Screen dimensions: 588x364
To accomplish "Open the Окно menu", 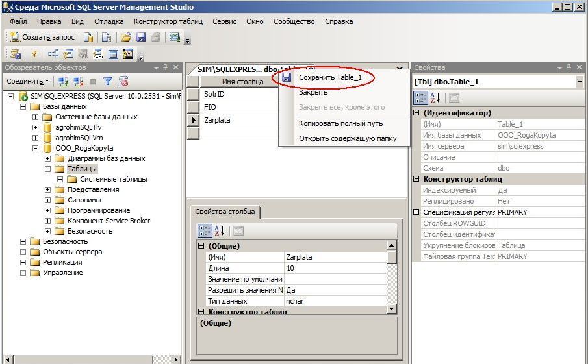I will pos(255,21).
